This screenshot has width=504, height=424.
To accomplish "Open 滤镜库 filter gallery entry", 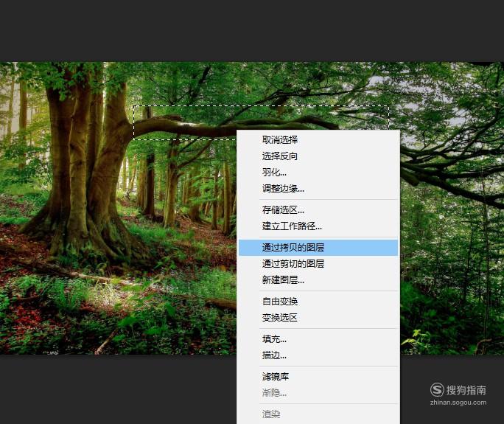I will click(318, 377).
